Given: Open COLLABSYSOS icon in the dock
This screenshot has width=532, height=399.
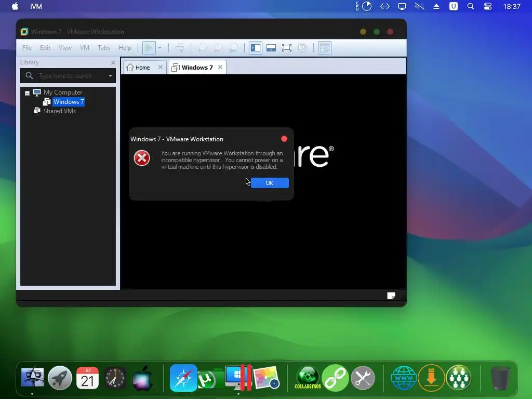Looking at the screenshot, I should 308,378.
